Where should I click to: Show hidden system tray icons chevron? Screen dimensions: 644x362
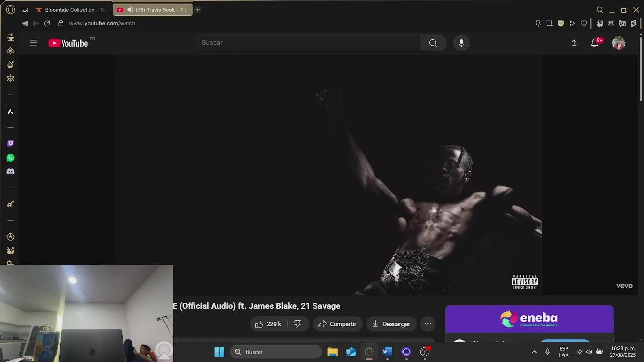[534, 352]
